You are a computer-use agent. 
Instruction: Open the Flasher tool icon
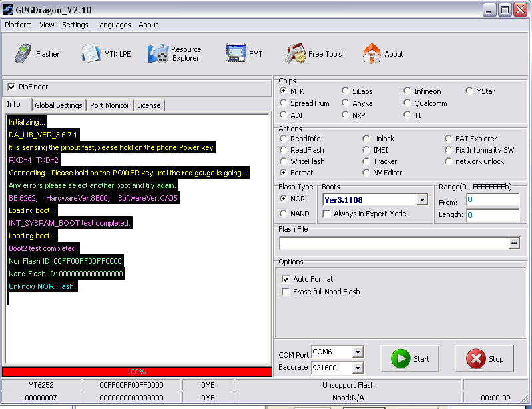(x=23, y=54)
